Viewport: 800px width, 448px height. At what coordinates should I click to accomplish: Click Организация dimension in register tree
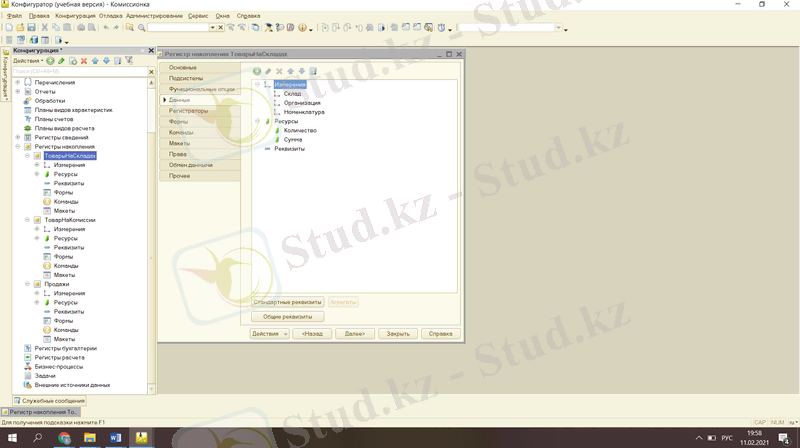coord(302,103)
